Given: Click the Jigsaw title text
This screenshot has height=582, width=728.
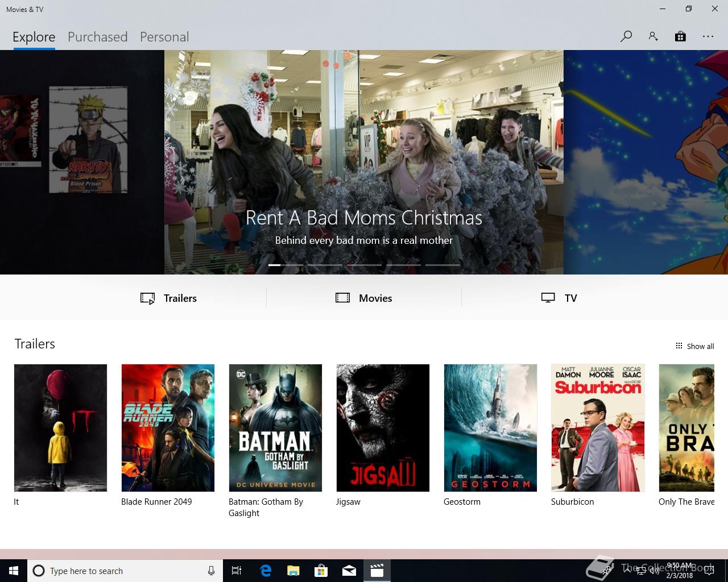Looking at the screenshot, I should (348, 502).
